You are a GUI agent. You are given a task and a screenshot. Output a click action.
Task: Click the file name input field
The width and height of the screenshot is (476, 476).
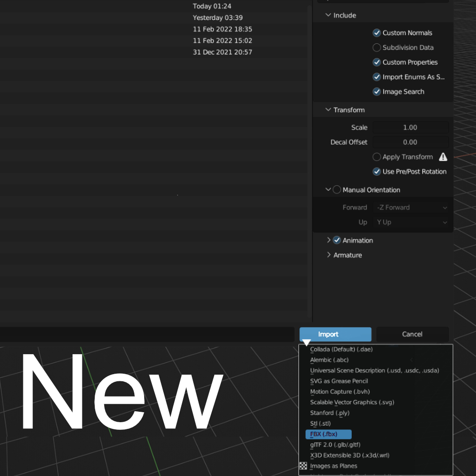pos(147,334)
